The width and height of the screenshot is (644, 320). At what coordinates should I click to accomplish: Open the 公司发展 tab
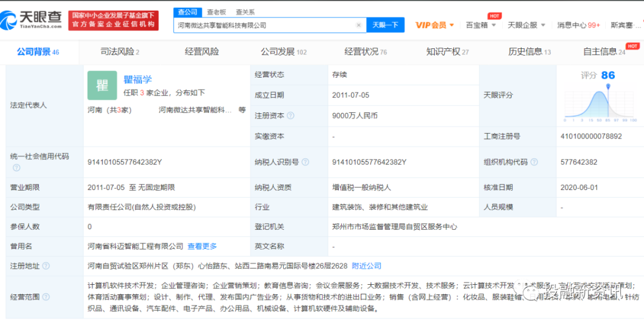(283, 52)
